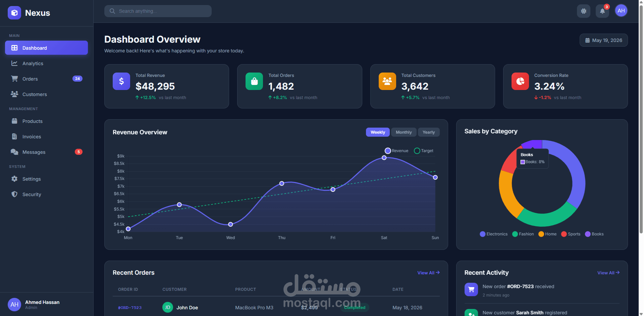Viewport: 644px width, 316px height.
Task: Click the Thu revenue data point
Action: (282, 183)
